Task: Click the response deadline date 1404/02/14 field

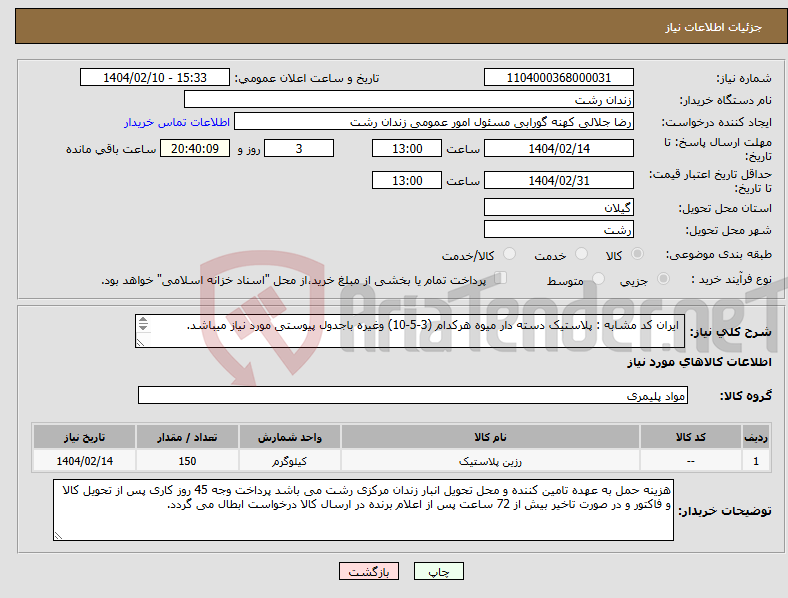Action: click(x=558, y=148)
